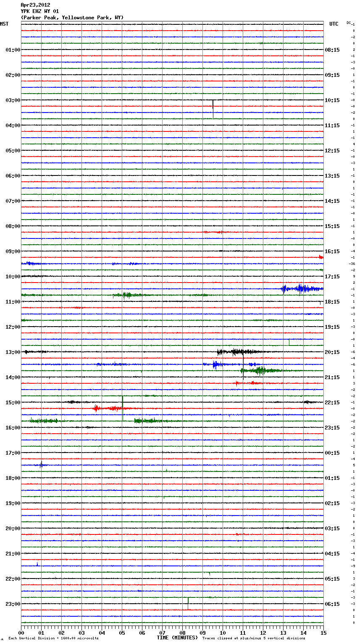Click the UTC time label "22:15"

click(x=332, y=403)
